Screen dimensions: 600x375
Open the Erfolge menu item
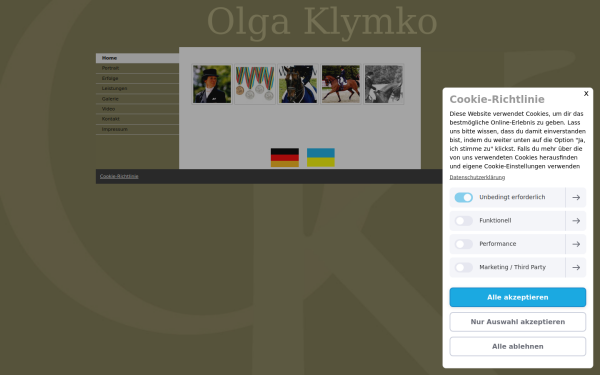pos(137,78)
